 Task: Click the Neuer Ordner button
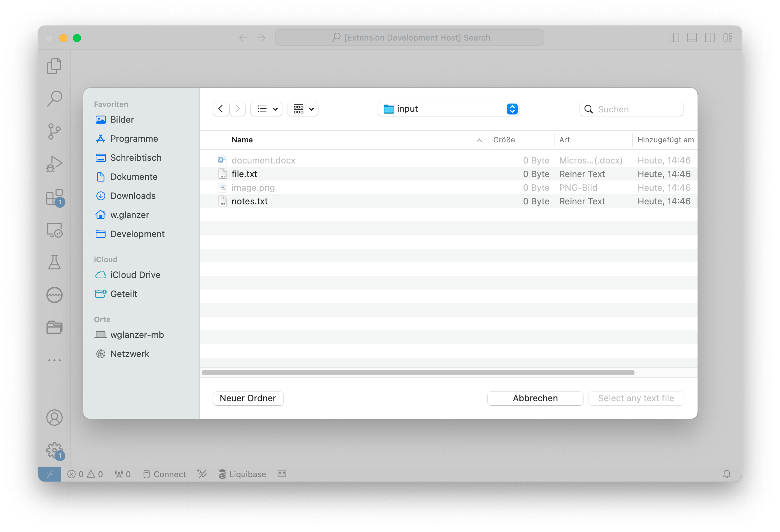tap(248, 398)
